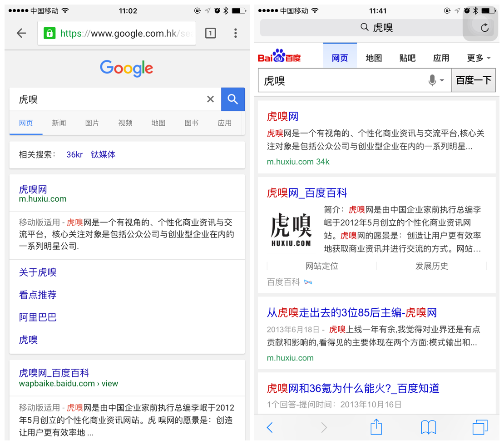Open Safari tabs overview icon
The height and width of the screenshot is (445, 504).
point(479,427)
